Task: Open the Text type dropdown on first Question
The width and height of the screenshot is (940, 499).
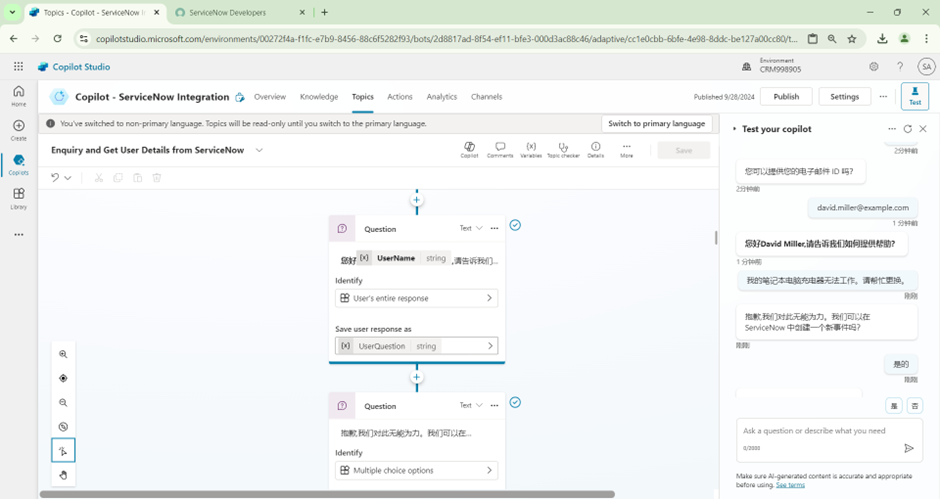Action: tap(471, 228)
